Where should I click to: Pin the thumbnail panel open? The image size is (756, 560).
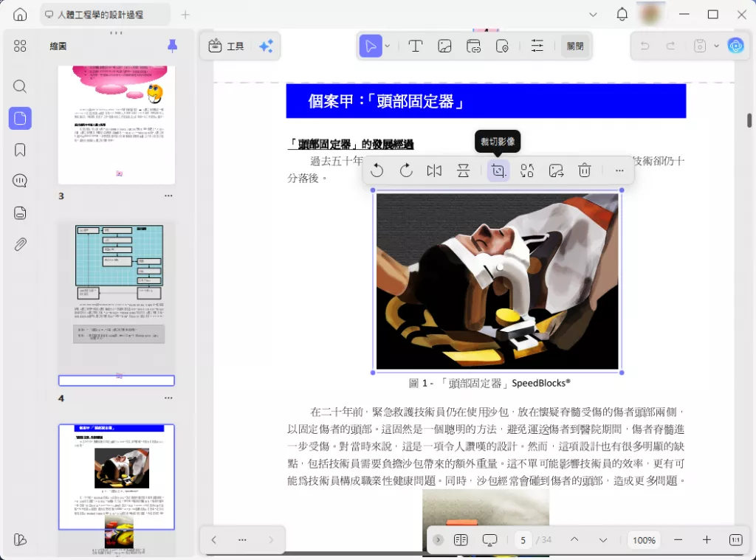pos(172,46)
